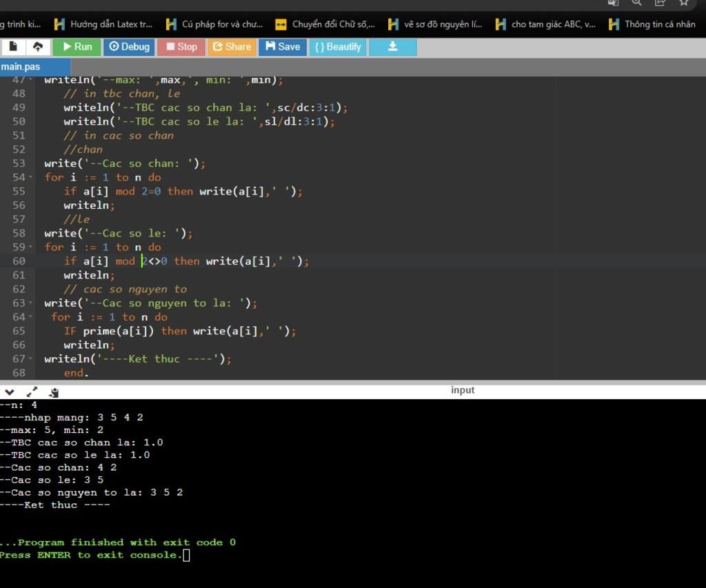
Task: Click console line '--Cac so le: 3 5'
Action: [52, 480]
